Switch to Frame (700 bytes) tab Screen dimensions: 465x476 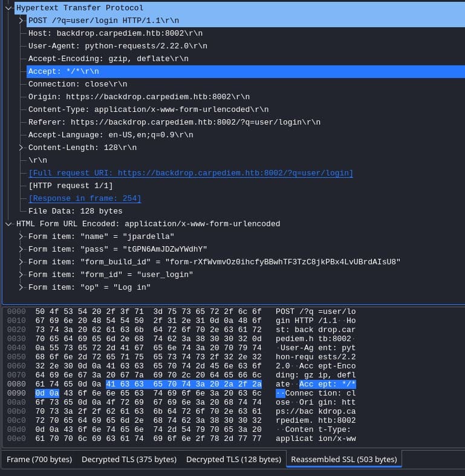click(x=39, y=459)
